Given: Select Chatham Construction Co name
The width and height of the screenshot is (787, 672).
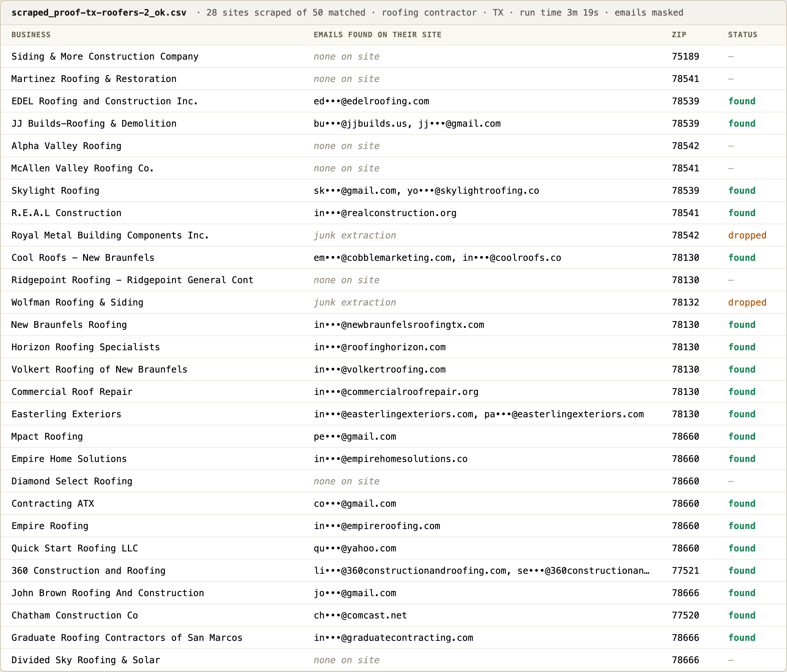Looking at the screenshot, I should pos(75,615).
